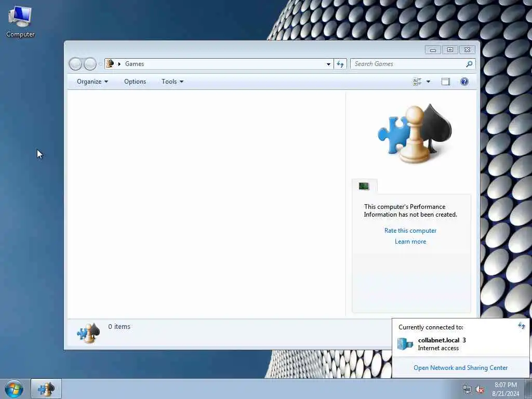Click the 0 items status text
532x399 pixels.
(x=119, y=326)
